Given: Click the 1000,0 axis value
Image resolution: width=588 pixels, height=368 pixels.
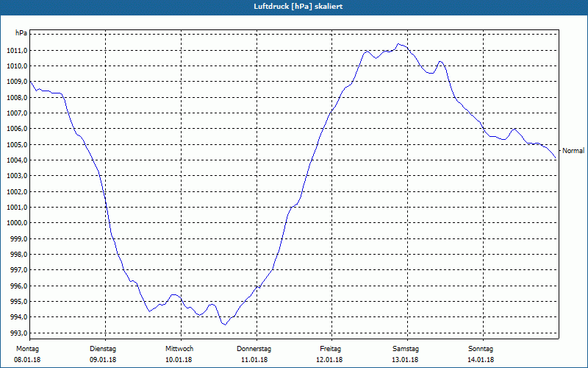Looking at the screenshot, I should click(x=17, y=223).
